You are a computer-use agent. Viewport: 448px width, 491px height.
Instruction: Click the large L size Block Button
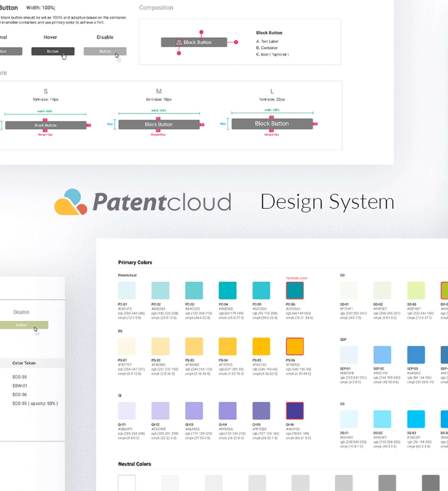[x=272, y=124]
